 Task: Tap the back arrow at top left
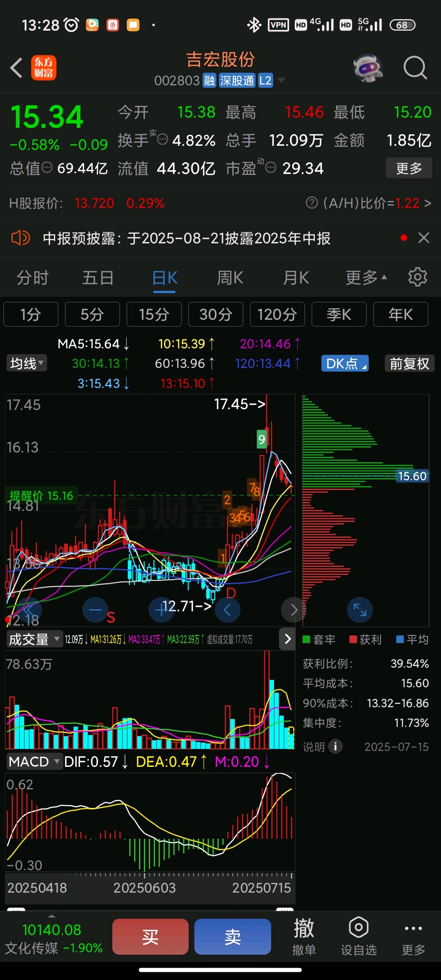[16, 68]
